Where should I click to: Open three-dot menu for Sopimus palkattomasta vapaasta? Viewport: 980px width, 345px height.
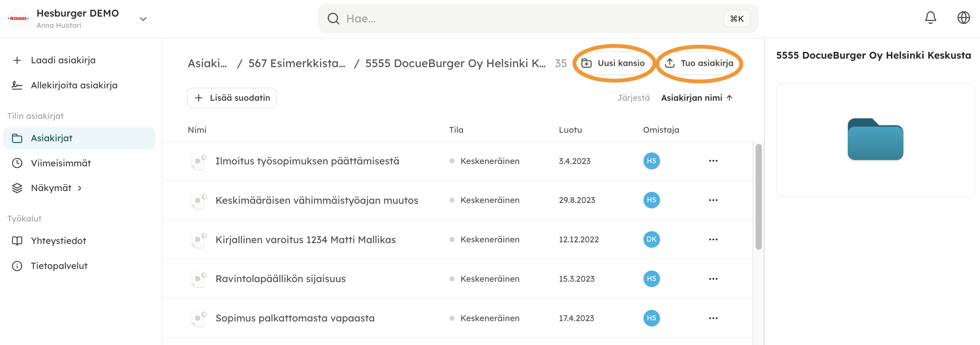click(x=713, y=318)
